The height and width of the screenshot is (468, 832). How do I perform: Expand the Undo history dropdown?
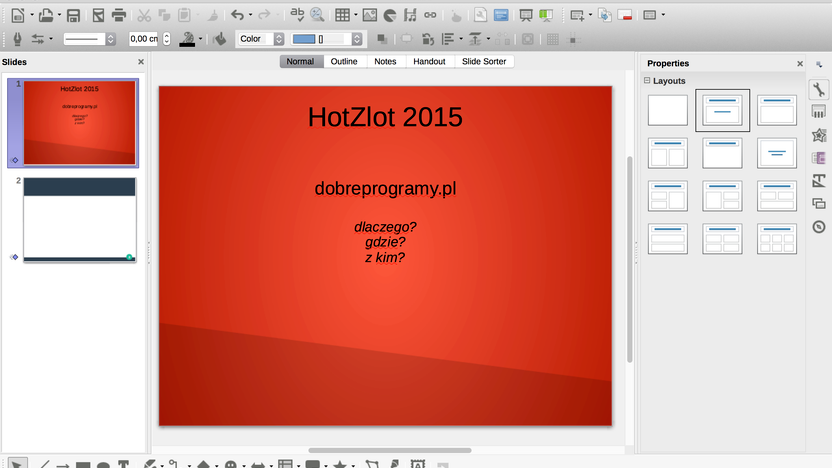click(250, 15)
